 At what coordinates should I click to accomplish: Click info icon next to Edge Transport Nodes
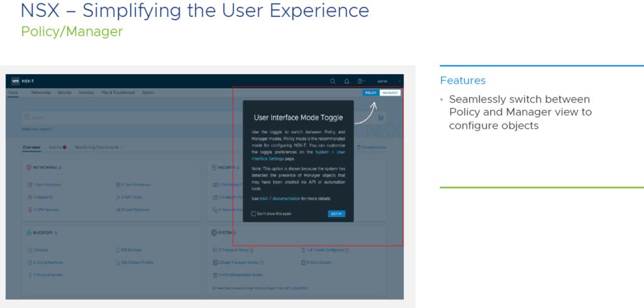(x=262, y=262)
